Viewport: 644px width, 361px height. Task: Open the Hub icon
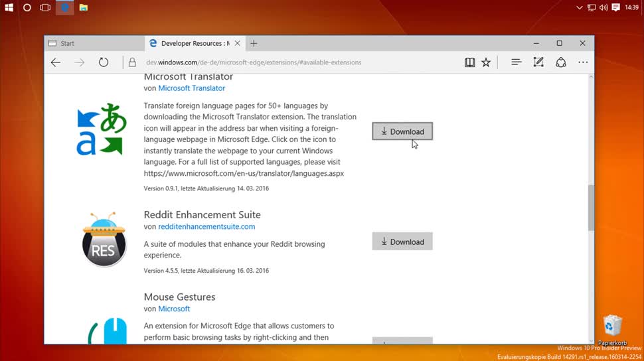point(517,62)
